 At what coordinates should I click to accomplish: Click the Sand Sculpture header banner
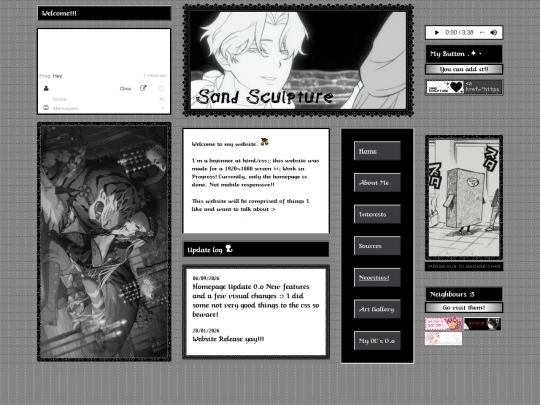[x=298, y=60]
